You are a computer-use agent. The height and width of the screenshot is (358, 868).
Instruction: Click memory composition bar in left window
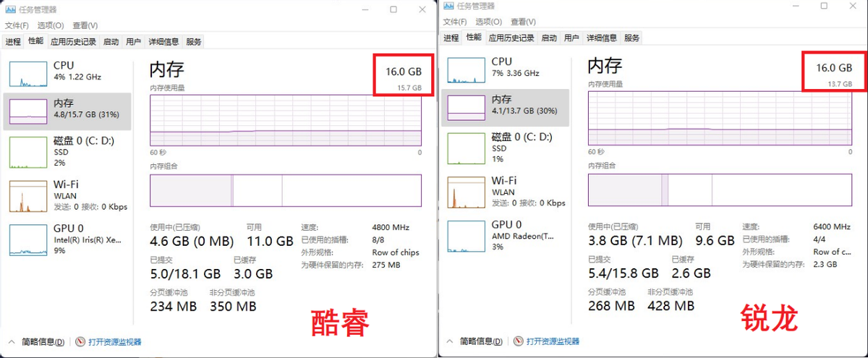point(285,190)
